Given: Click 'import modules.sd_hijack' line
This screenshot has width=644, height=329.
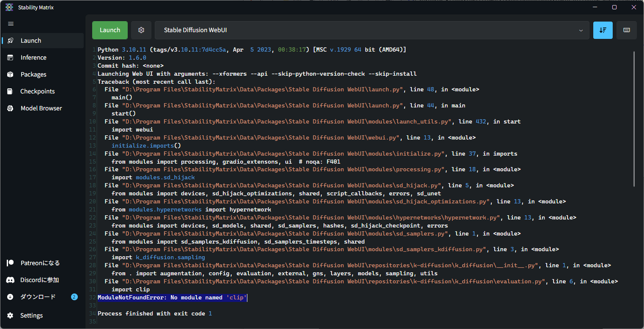Looking at the screenshot, I should point(153,178).
